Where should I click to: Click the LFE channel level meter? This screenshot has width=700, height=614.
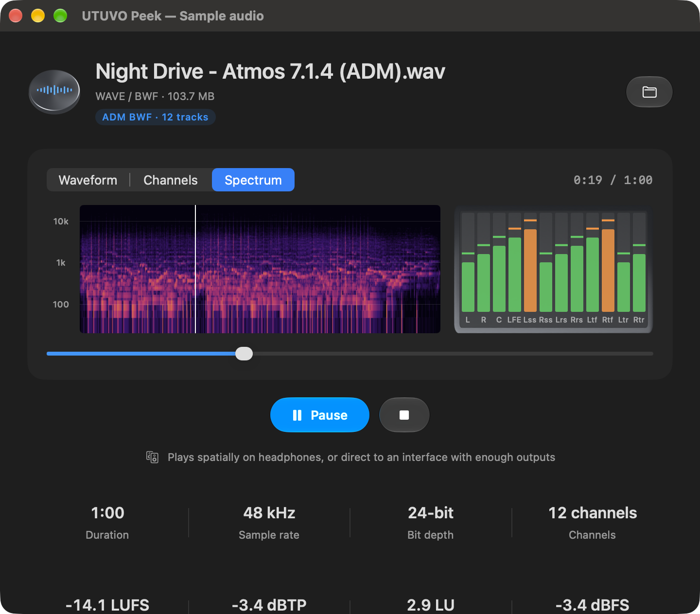[x=515, y=262]
